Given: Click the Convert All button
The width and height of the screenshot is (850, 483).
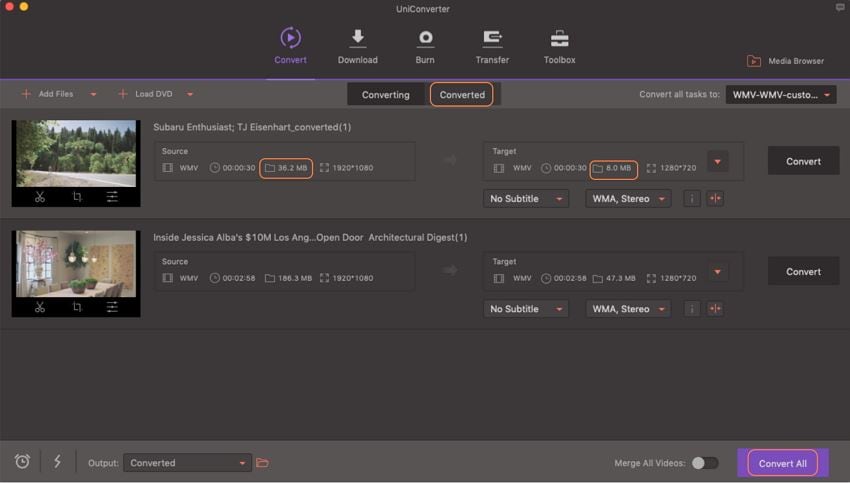Looking at the screenshot, I should (x=783, y=463).
